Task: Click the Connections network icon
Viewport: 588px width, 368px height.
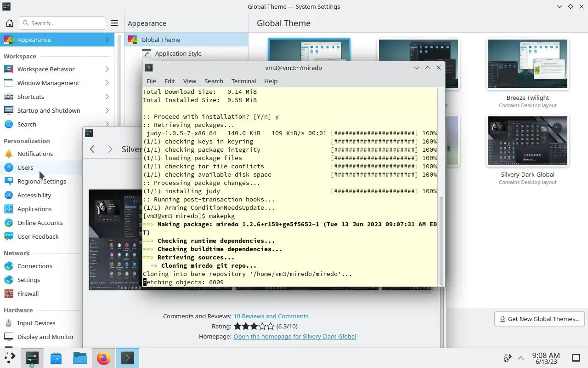Action: point(9,266)
